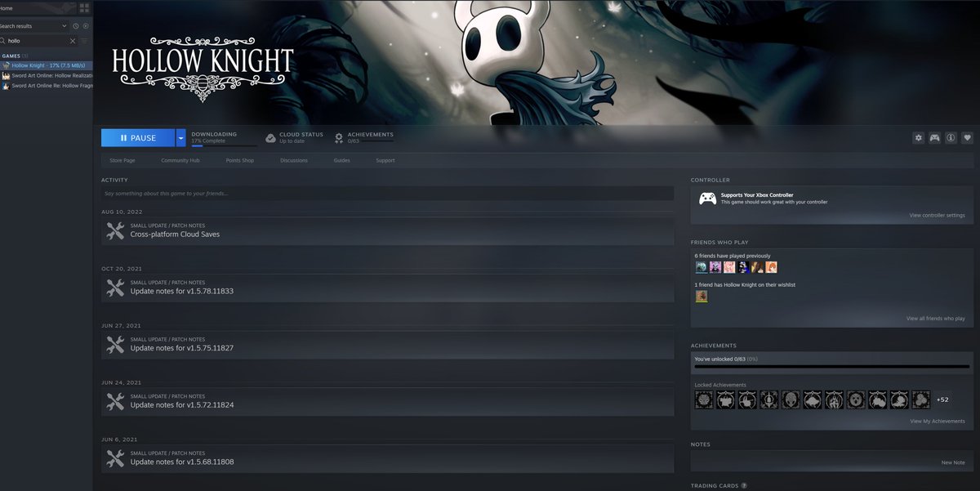
Task: Click 'Supports Your Xbox Controller' text
Action: (x=757, y=195)
